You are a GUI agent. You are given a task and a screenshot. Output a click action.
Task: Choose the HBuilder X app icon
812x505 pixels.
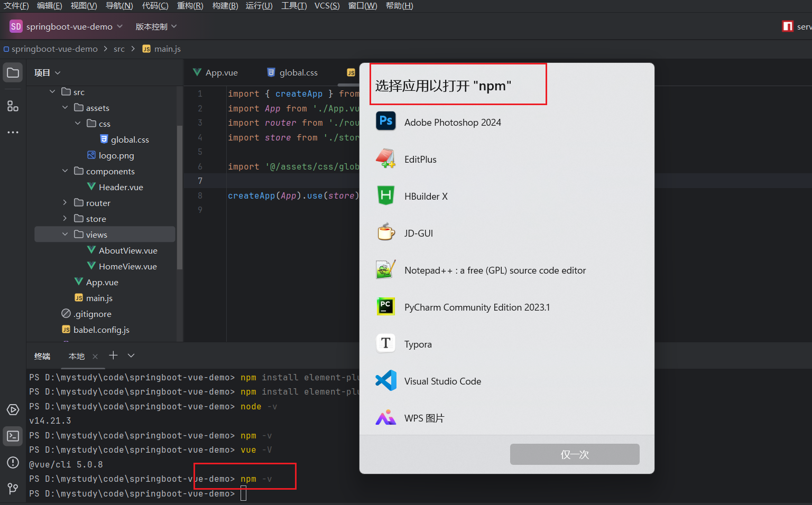pos(386,195)
